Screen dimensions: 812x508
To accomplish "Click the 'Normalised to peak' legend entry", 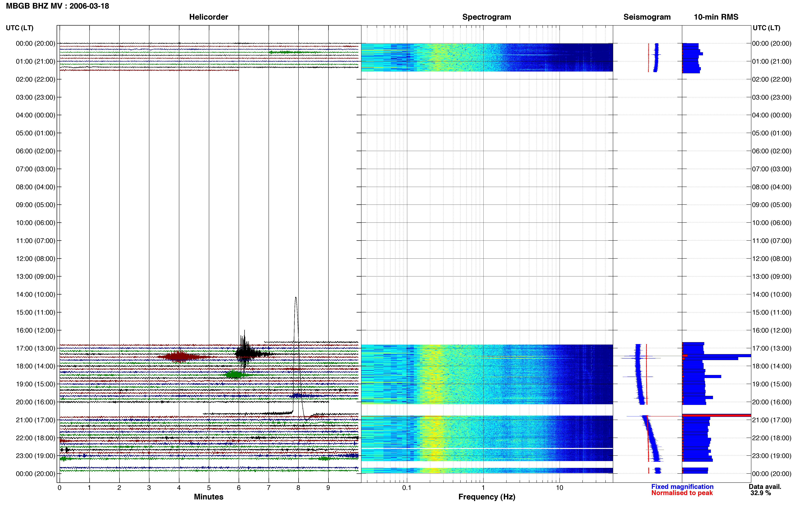I will 682,493.
